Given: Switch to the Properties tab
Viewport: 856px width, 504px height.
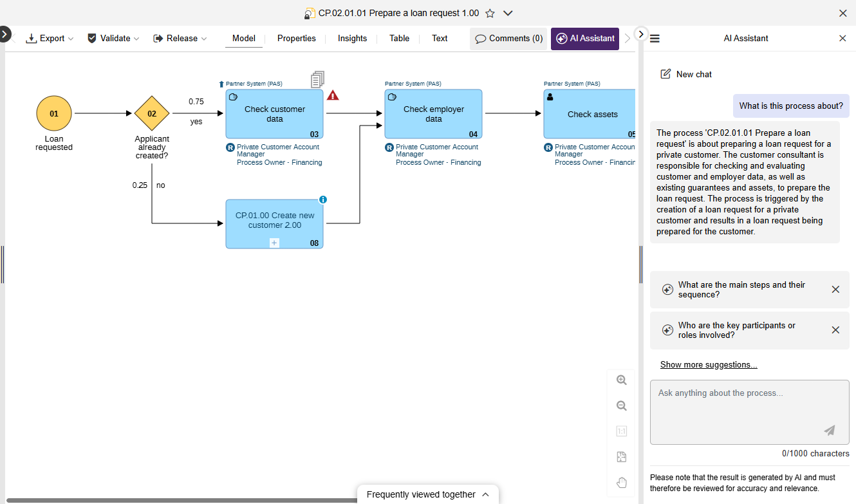Looking at the screenshot, I should [x=296, y=38].
